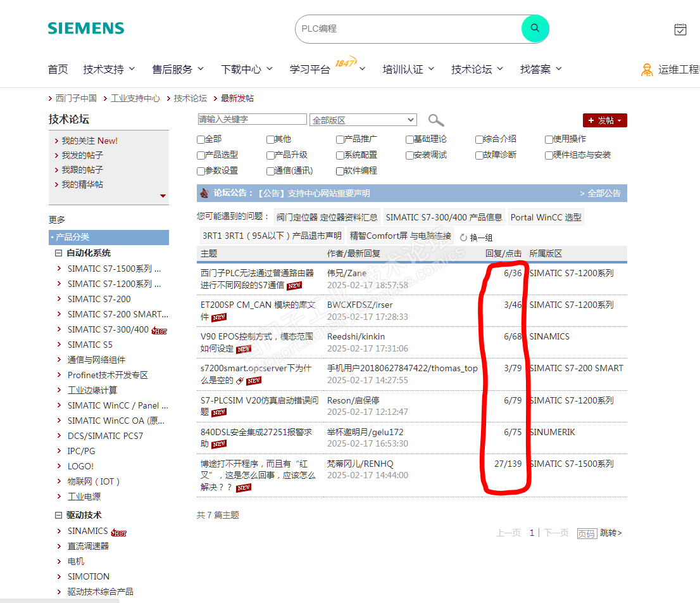Click the magnifier icon beside forum filter
The height and width of the screenshot is (603, 700).
pyautogui.click(x=435, y=120)
